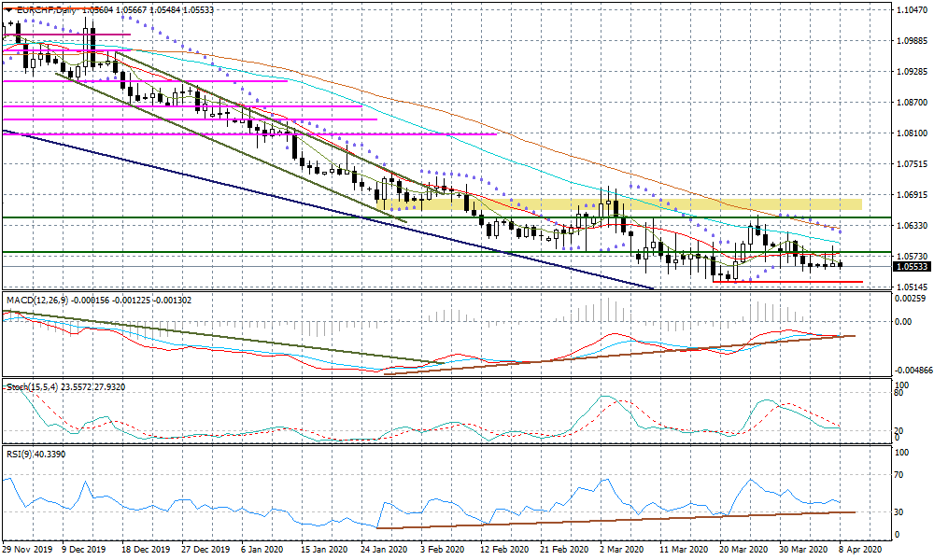
Task: Click the date label 2 Mar 2020
Action: tap(622, 550)
